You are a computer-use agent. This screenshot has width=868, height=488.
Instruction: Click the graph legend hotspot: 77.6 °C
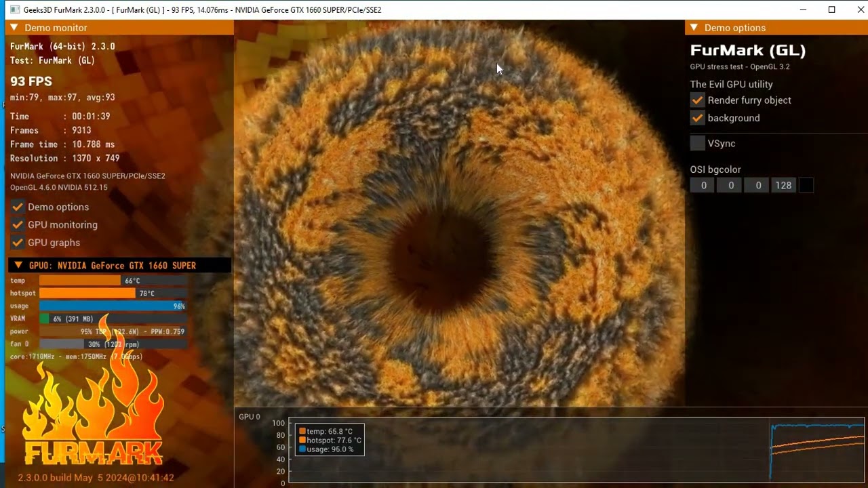330,440
